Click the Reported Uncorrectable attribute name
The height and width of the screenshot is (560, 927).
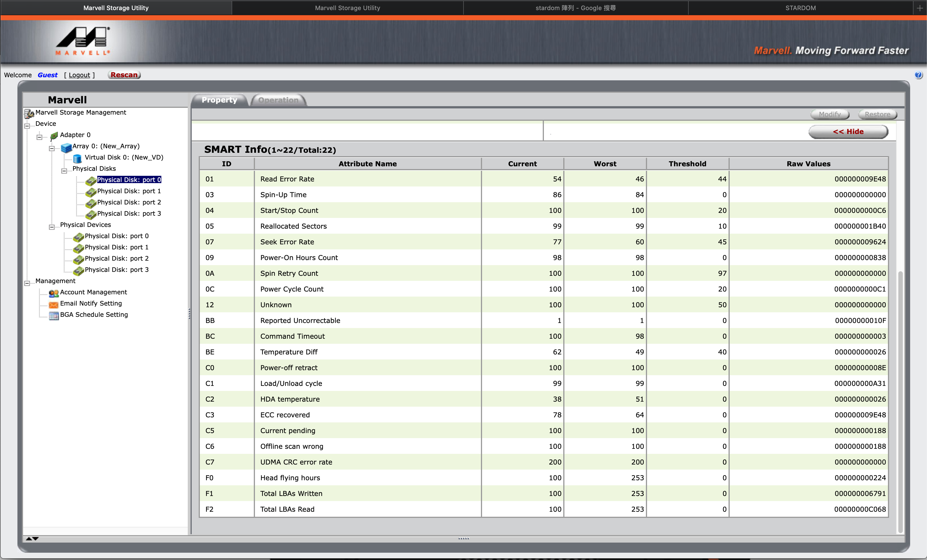point(300,321)
